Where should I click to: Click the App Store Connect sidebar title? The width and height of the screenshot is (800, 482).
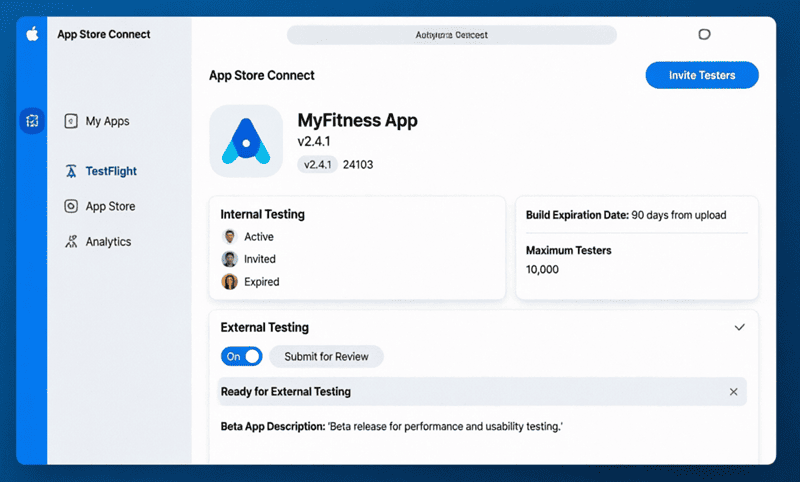coord(104,34)
